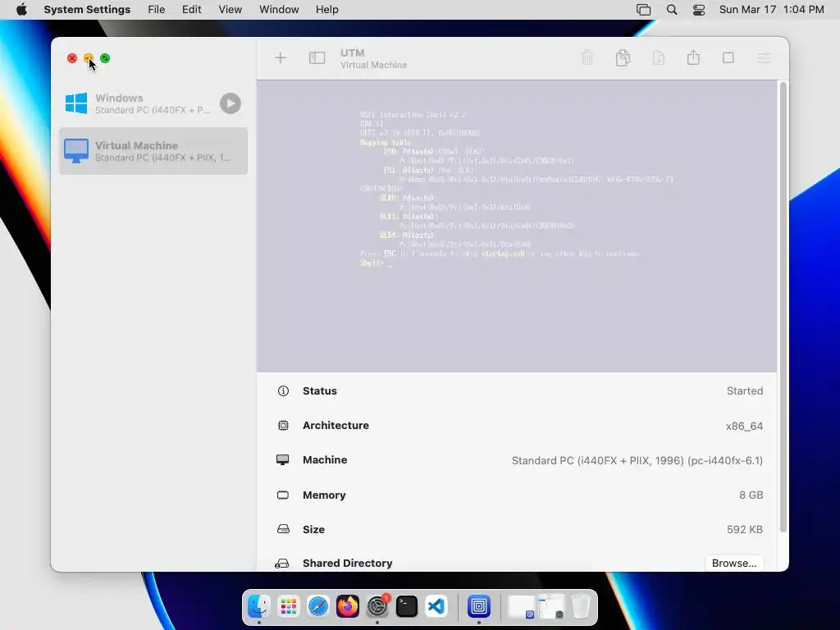Open the UEFI shell display preview
Image resolution: width=840 pixels, height=630 pixels.
[517, 226]
